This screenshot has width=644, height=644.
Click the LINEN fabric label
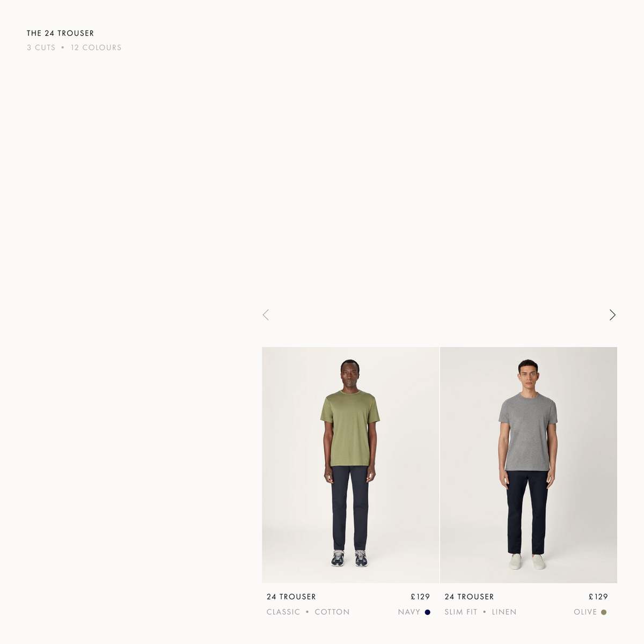504,612
